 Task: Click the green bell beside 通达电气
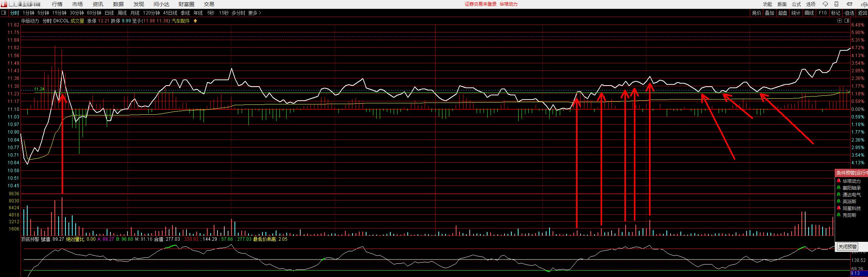click(x=839, y=195)
